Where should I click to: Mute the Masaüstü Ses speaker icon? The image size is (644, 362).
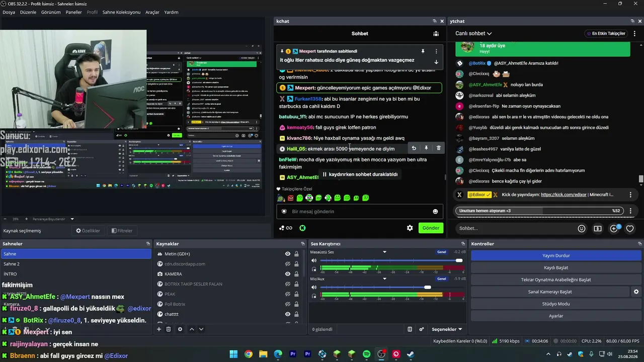pos(314,260)
